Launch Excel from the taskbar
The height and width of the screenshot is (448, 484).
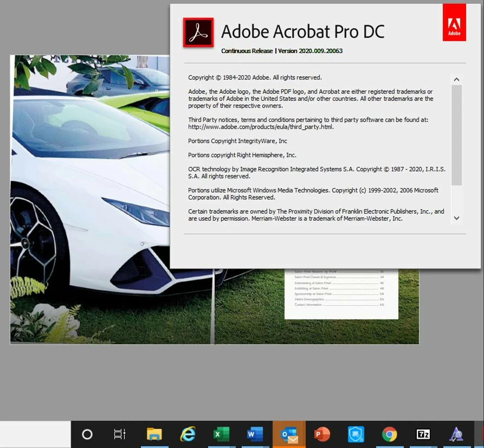(x=221, y=434)
